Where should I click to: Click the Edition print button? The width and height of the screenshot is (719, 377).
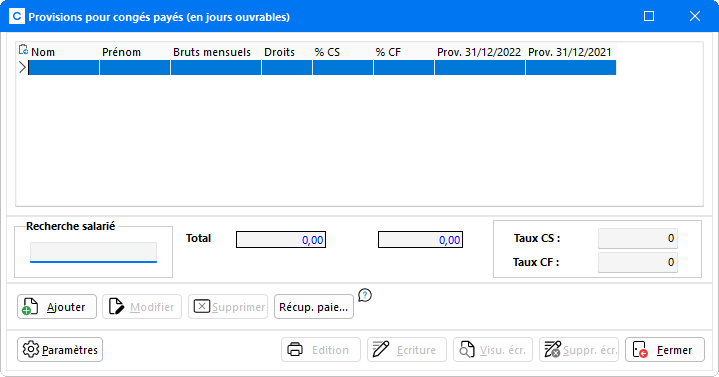tap(321, 349)
